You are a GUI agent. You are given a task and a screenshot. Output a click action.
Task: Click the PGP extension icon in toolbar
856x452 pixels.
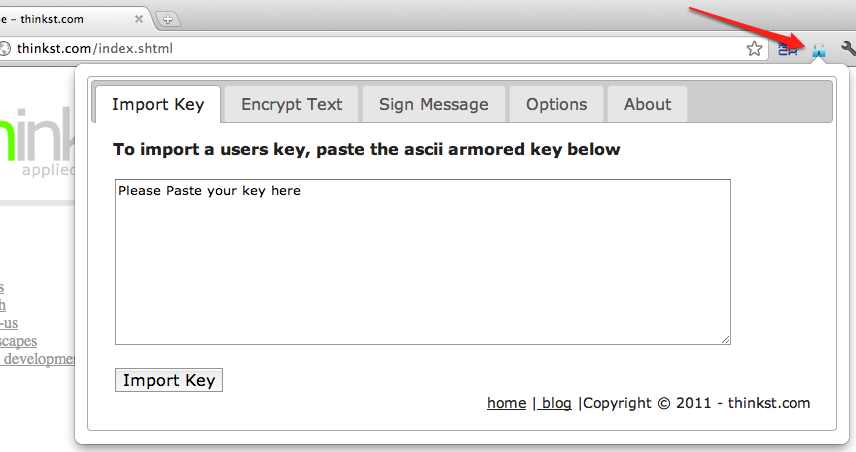coord(819,49)
